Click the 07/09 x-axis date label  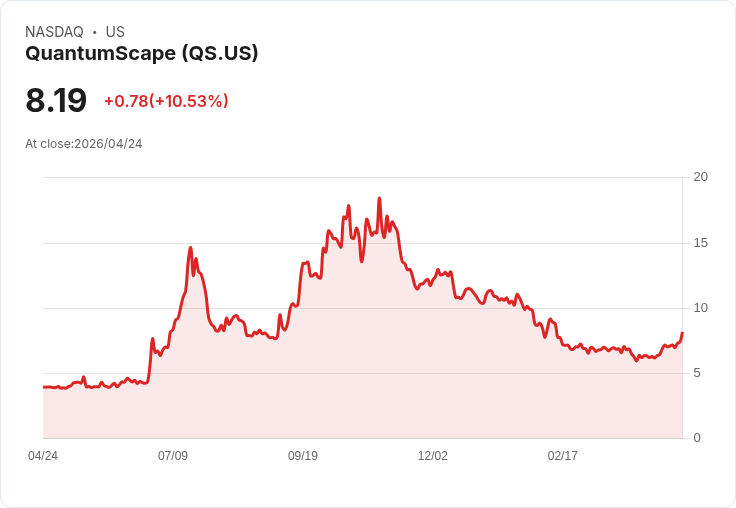[173, 456]
